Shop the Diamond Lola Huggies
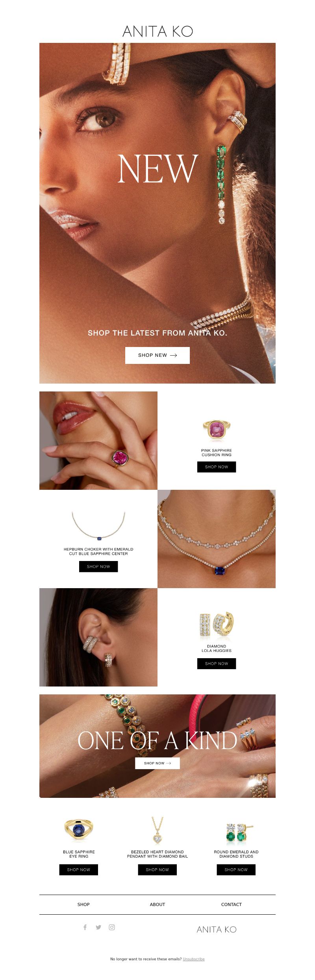This screenshot has height=980, width=315. click(x=217, y=664)
